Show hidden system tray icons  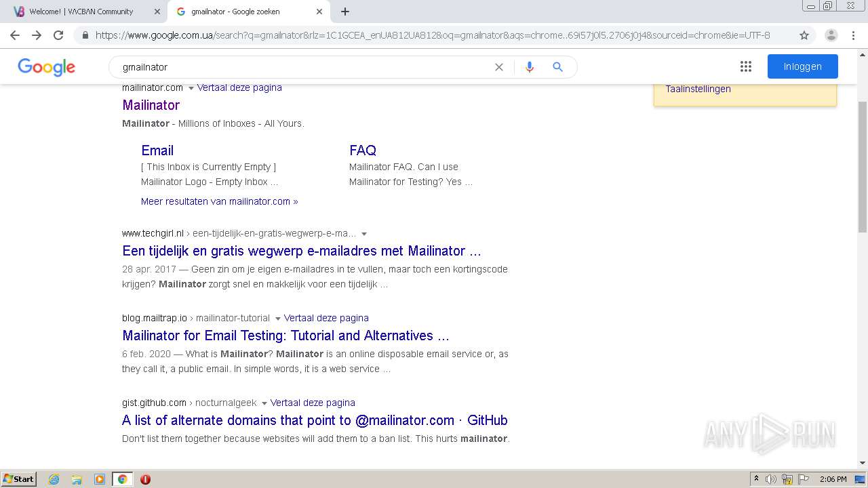tap(756, 479)
